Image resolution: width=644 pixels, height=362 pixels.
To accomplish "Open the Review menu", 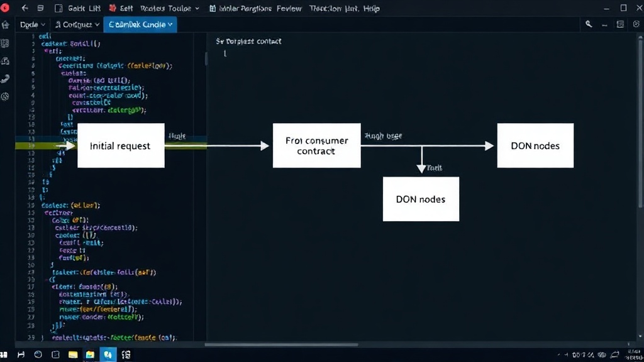I will point(289,8).
